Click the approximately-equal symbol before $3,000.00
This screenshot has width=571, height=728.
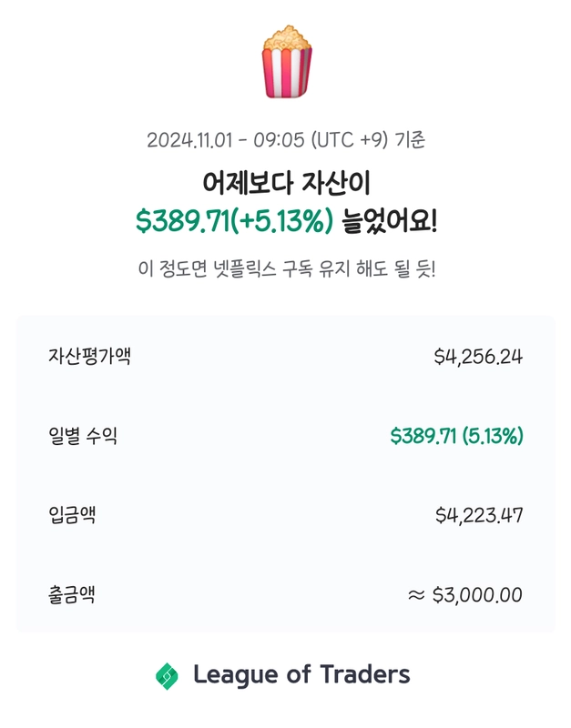coord(416,595)
